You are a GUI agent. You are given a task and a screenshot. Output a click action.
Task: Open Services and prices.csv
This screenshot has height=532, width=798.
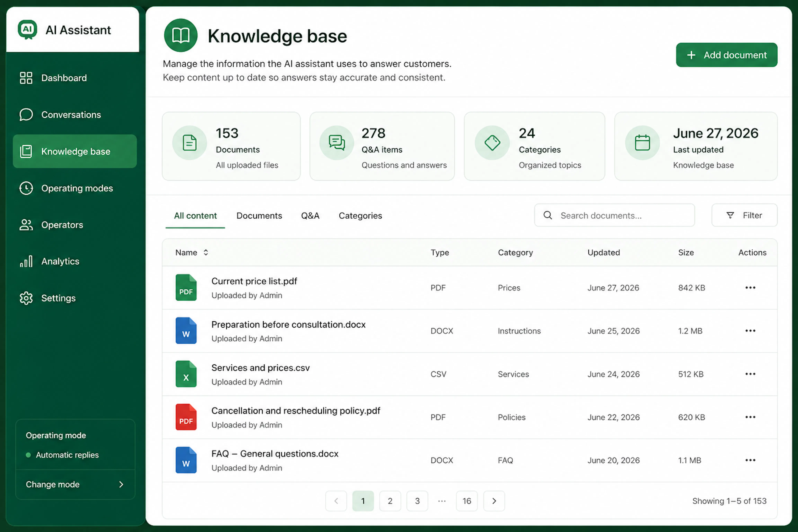(261, 368)
